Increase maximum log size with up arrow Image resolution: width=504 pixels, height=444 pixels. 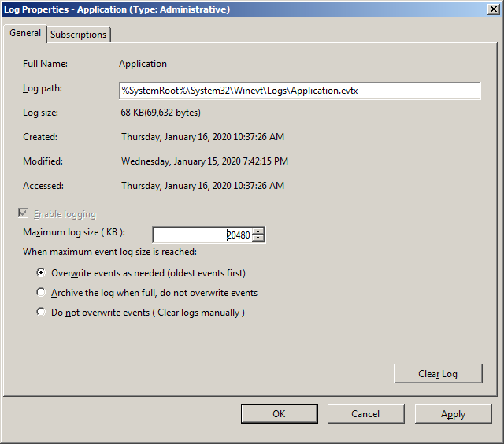[259, 231]
